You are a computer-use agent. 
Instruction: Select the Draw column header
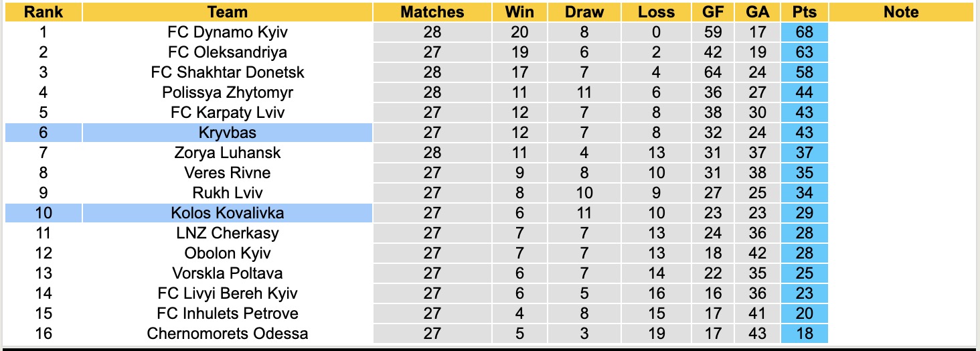[584, 12]
